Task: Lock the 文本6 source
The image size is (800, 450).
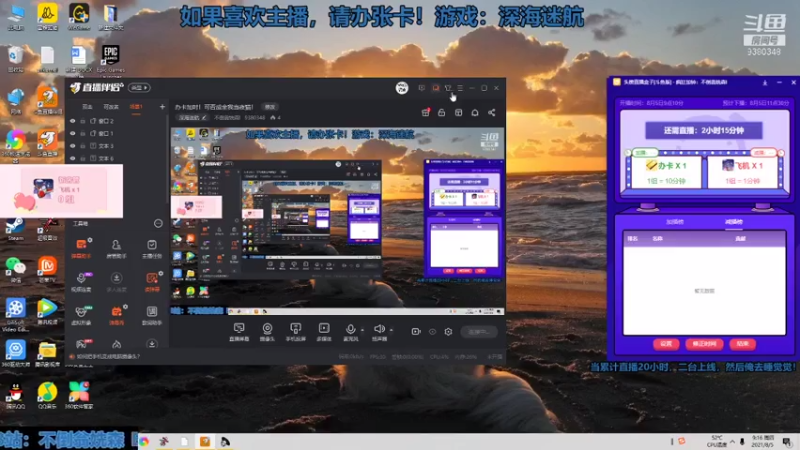Action: 83,158
